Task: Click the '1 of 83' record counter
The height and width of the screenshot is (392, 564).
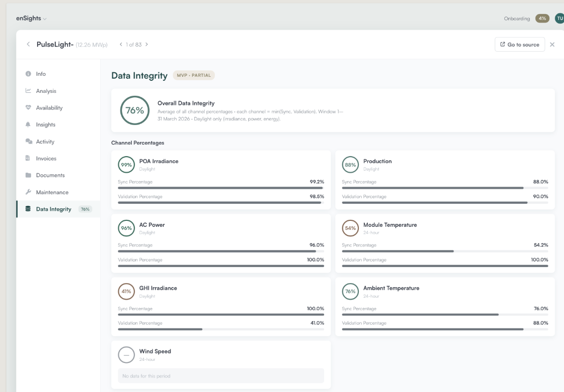Action: [x=133, y=45]
